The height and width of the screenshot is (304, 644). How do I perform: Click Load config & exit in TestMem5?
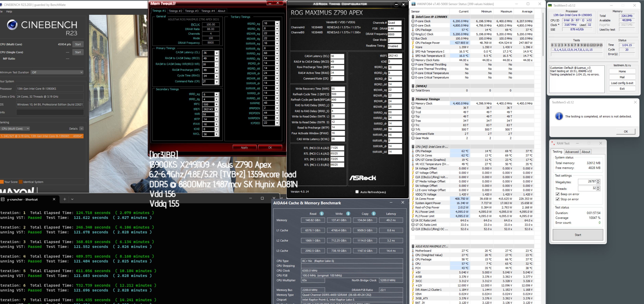pos(622,83)
